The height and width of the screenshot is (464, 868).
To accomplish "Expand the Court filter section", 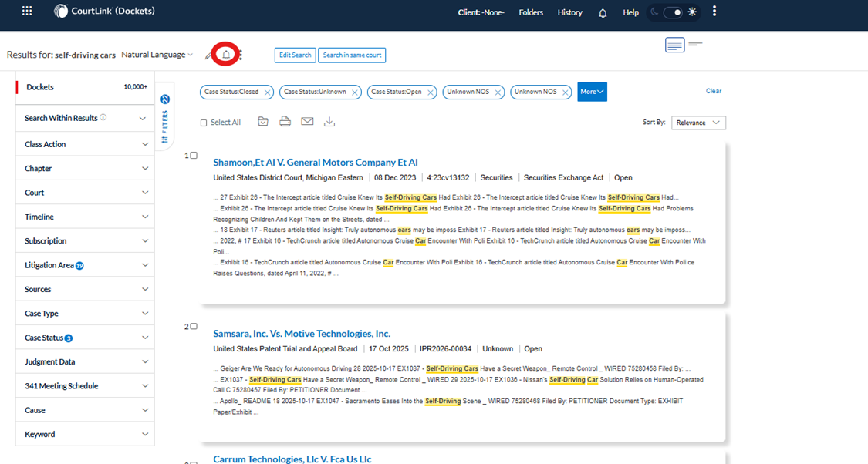I will [x=85, y=193].
